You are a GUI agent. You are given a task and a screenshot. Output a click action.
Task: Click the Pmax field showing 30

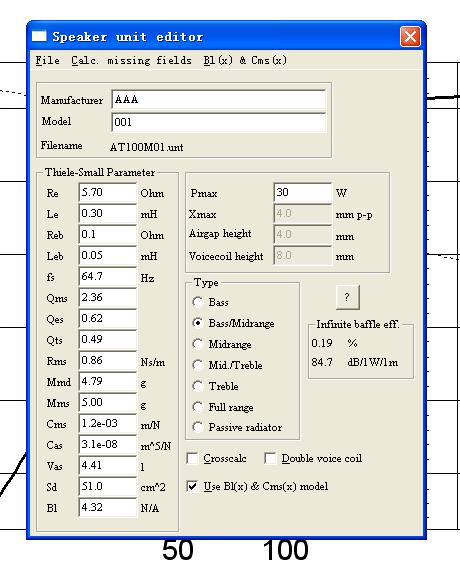click(x=303, y=192)
